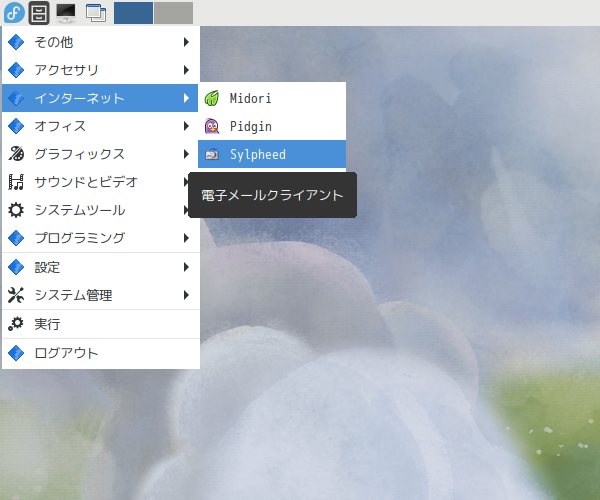Expand submenu arrow next to その他

[186, 42]
